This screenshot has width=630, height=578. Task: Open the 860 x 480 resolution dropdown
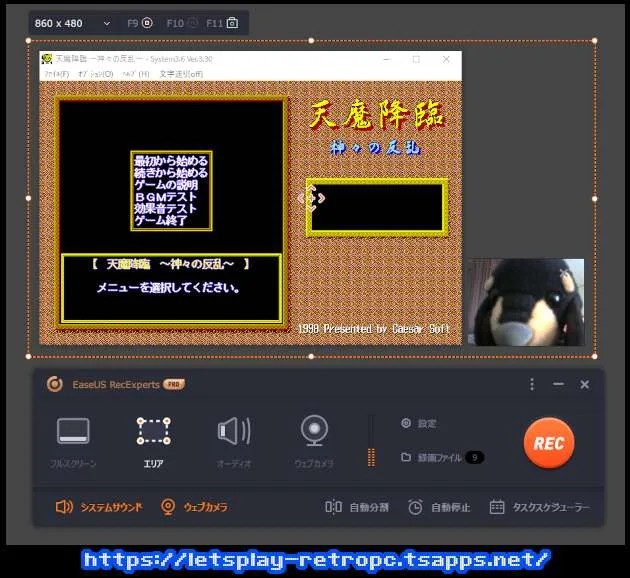coord(72,23)
